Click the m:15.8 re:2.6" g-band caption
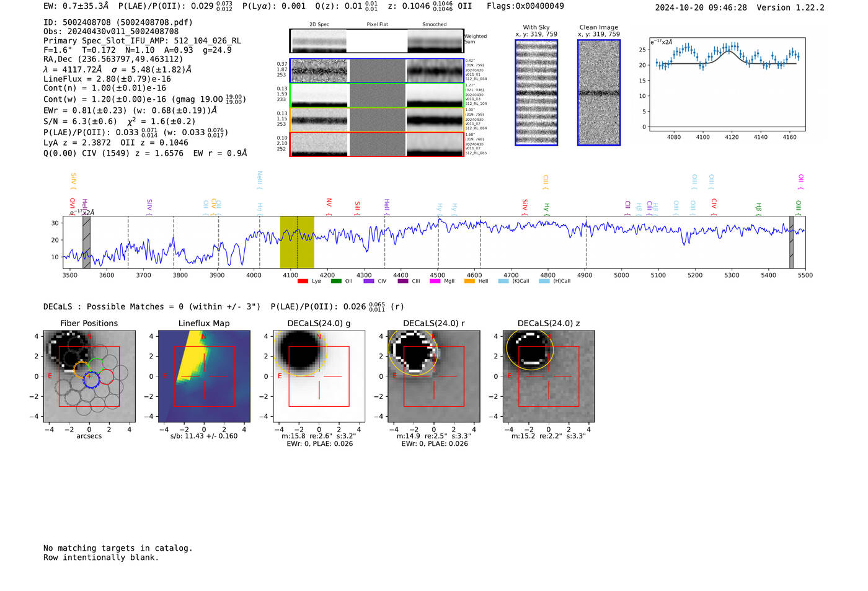 coord(319,436)
